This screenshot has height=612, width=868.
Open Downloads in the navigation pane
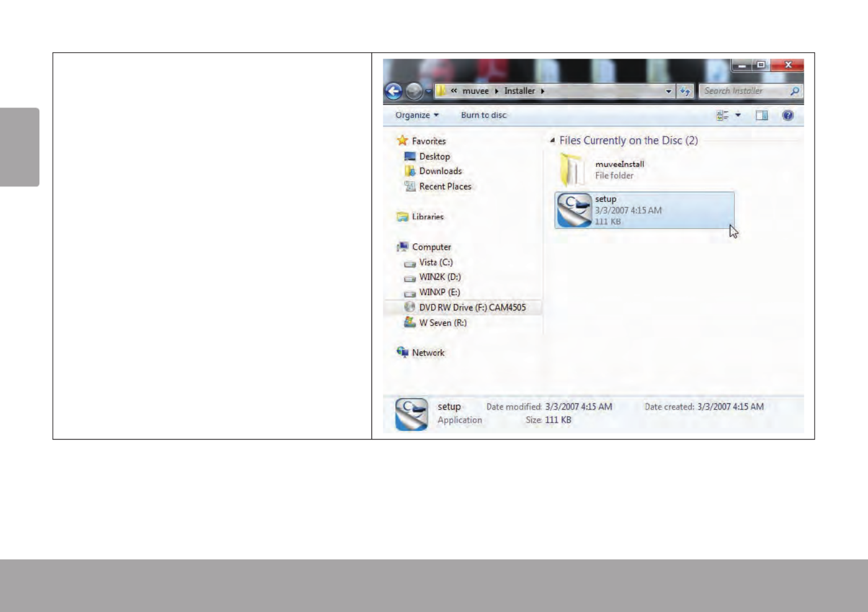[440, 171]
